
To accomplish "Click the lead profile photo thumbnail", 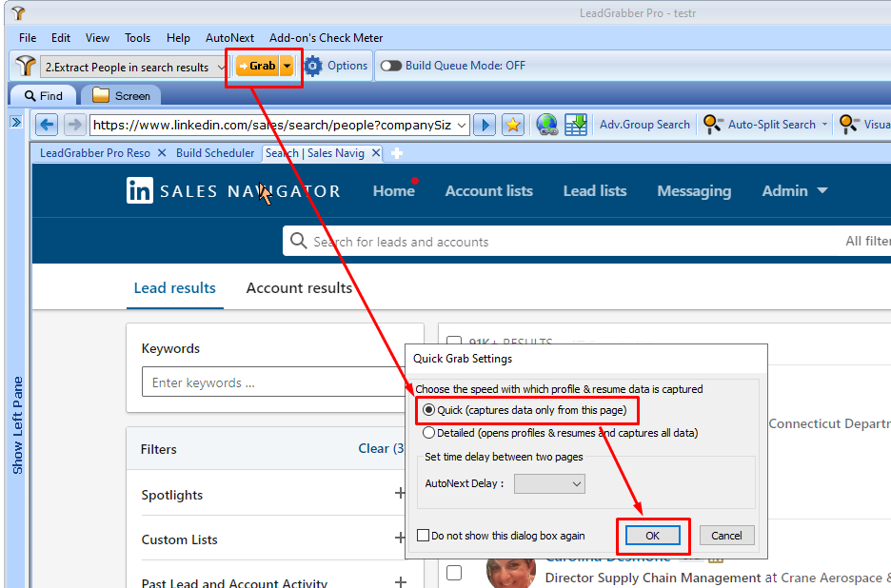I will pos(511,573).
